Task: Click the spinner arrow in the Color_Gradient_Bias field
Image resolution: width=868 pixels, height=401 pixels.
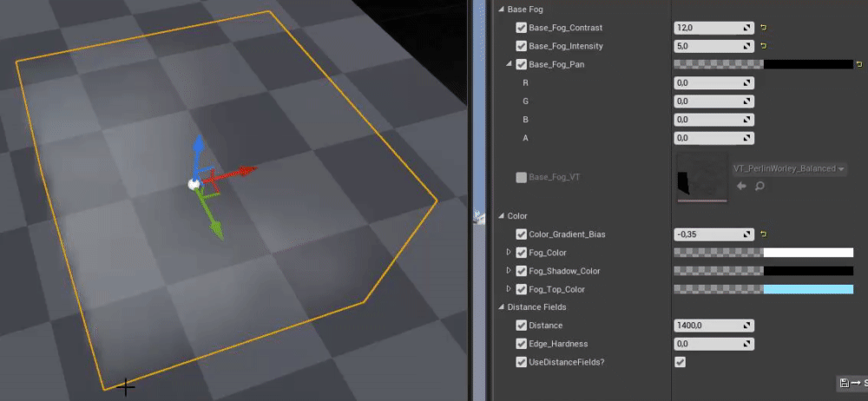Action: point(747,234)
